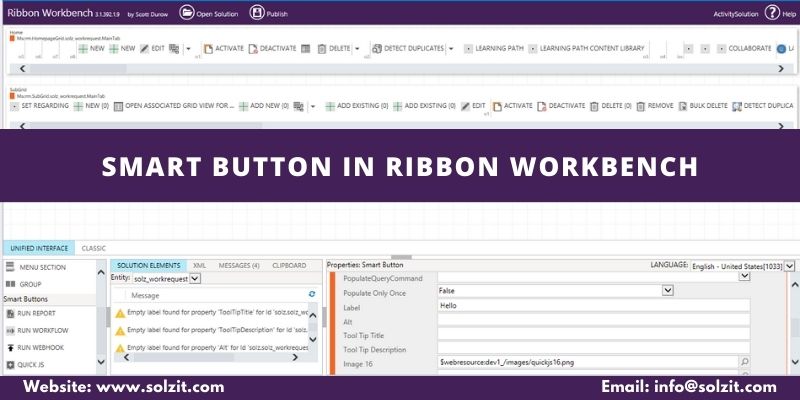Select message about empty 'Alt' label
Screen dimensions: 800x400
pyautogui.click(x=211, y=348)
